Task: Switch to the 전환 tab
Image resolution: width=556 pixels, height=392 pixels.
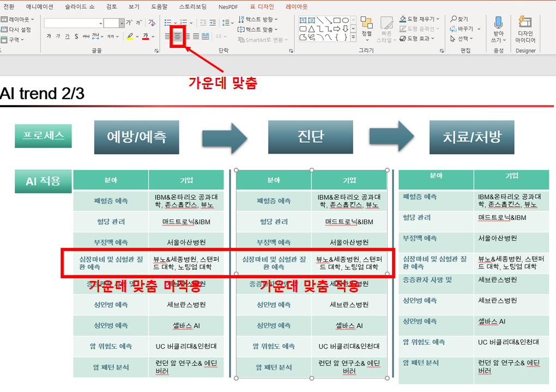Action: [x=9, y=7]
